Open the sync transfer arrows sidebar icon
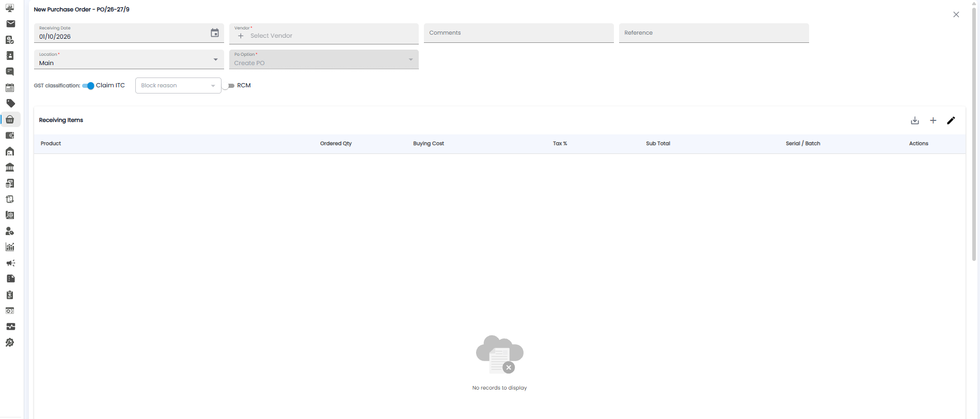Viewport: 980px width, 419px height. coord(10,199)
